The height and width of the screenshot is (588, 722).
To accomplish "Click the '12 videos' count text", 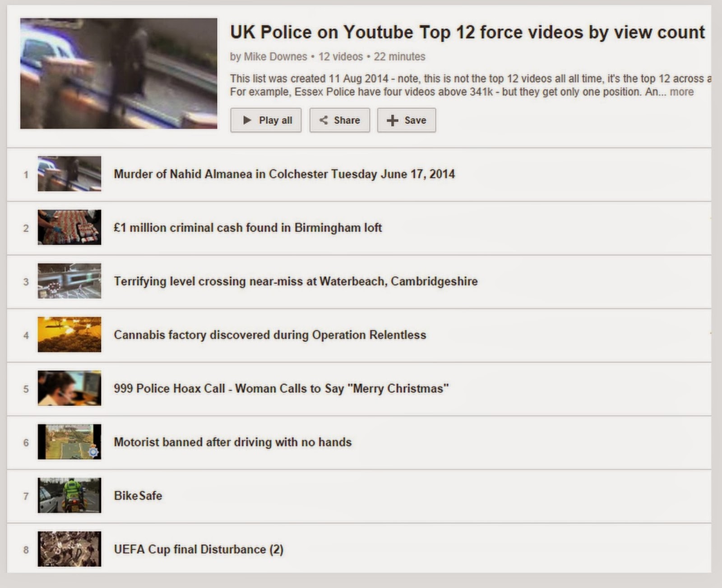I will point(341,57).
